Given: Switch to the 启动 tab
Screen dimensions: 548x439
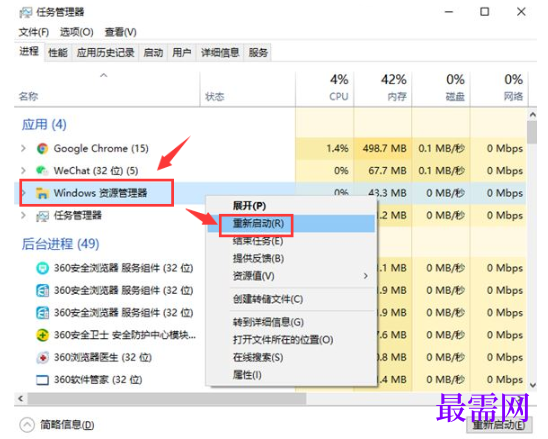Looking at the screenshot, I should (153, 53).
